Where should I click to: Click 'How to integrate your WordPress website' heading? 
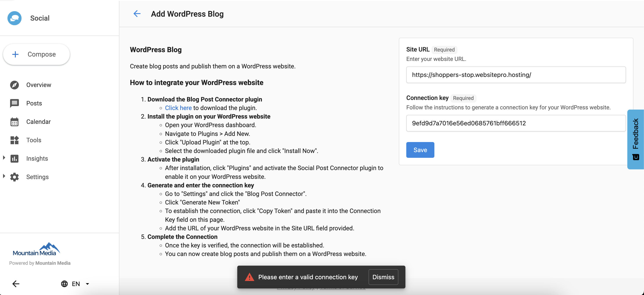pyautogui.click(x=196, y=83)
